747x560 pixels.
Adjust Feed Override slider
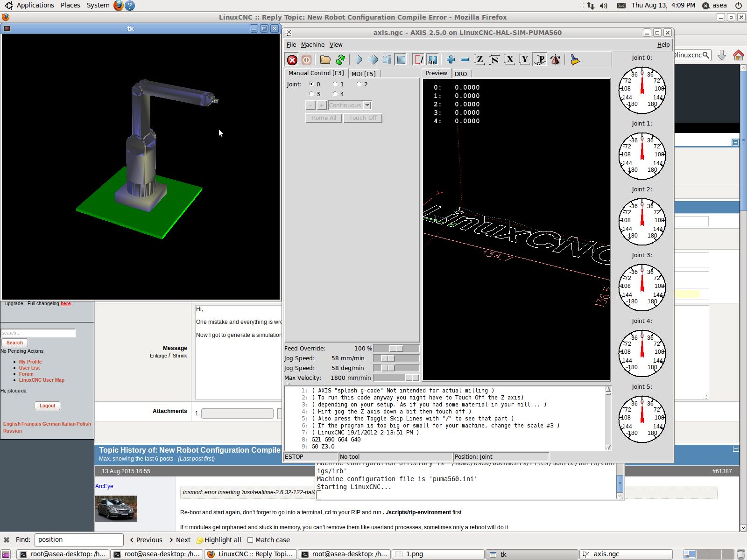tap(396, 349)
